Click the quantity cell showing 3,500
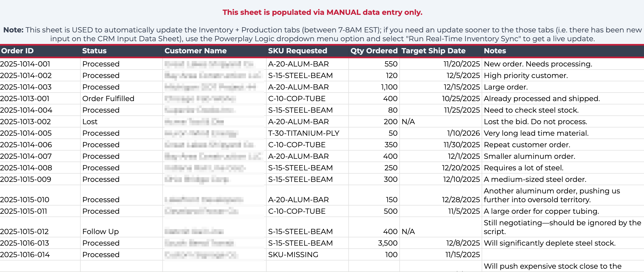Image resolution: width=644 pixels, height=272 pixels. click(x=374, y=243)
